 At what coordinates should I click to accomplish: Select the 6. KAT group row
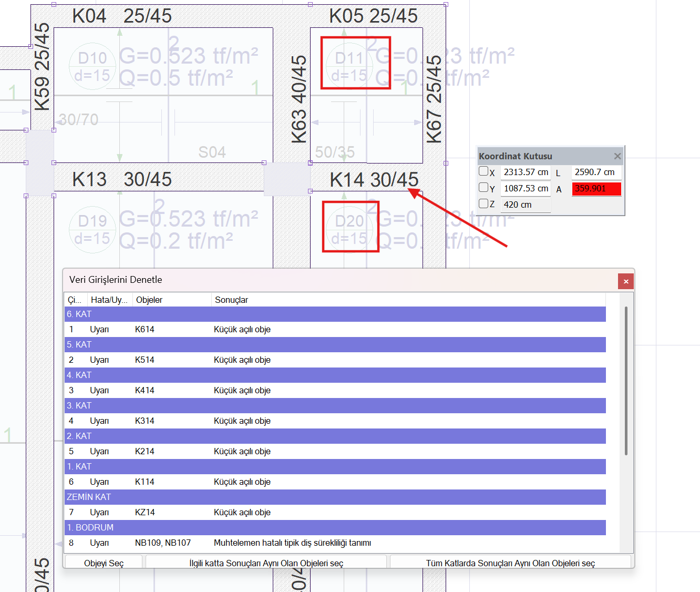click(335, 314)
